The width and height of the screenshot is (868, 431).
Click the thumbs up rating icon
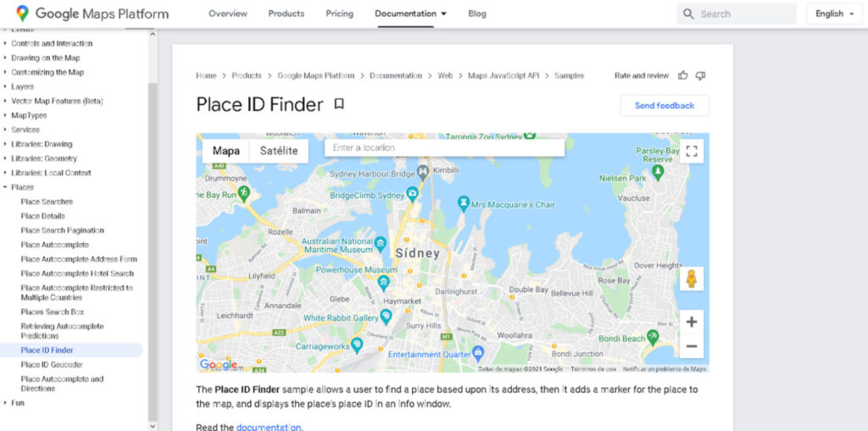682,76
